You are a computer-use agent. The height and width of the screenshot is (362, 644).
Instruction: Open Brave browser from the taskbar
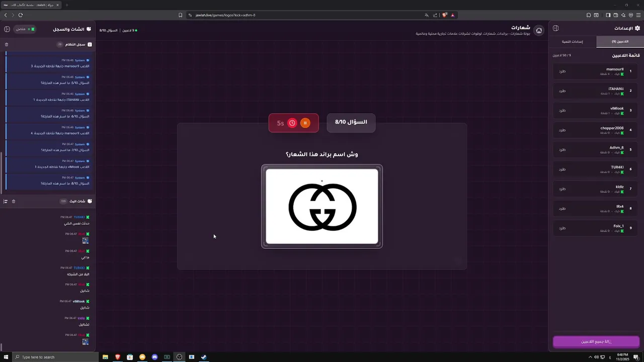pos(118,357)
